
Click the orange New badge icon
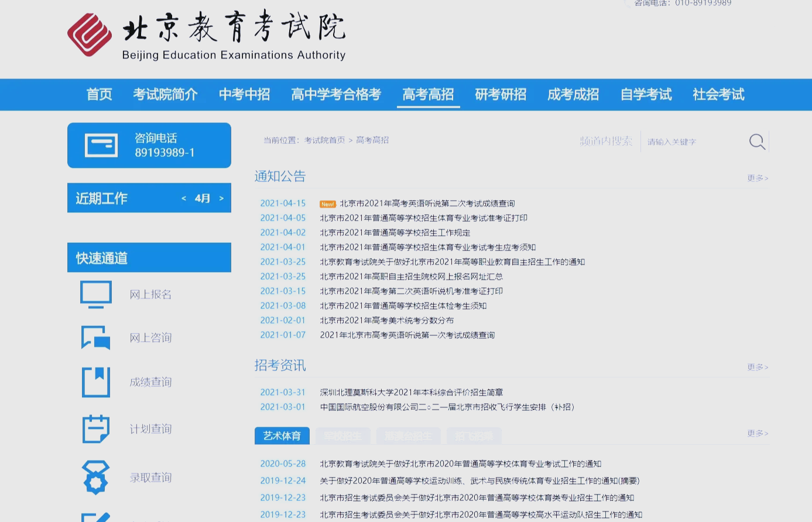[328, 204]
